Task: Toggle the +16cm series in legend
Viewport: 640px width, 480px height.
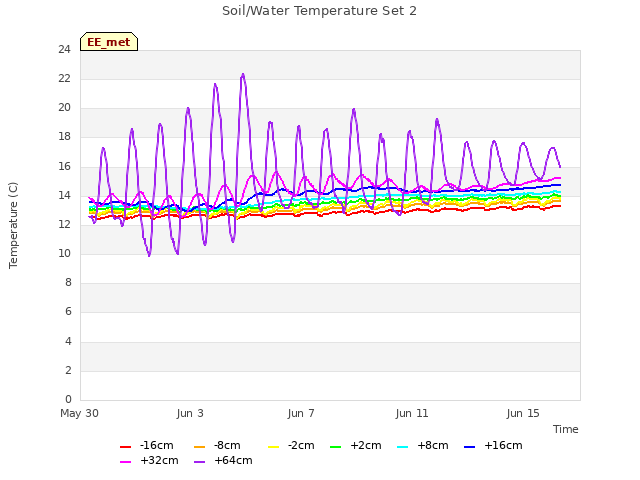Action: pos(493,445)
